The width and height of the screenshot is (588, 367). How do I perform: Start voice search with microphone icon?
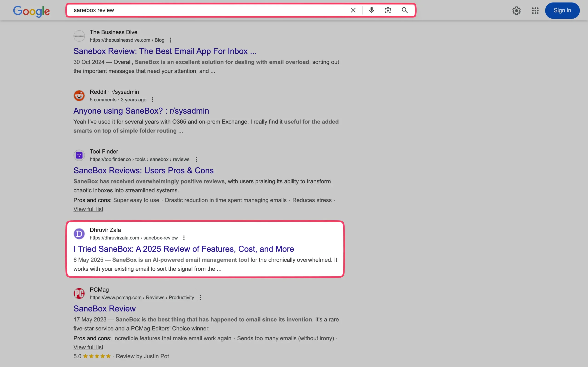371,10
